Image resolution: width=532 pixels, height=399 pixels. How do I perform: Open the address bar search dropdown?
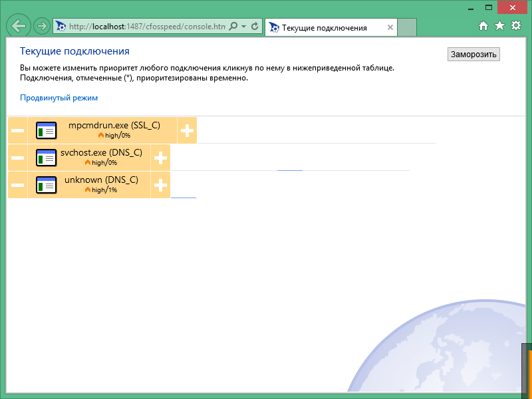click(243, 27)
